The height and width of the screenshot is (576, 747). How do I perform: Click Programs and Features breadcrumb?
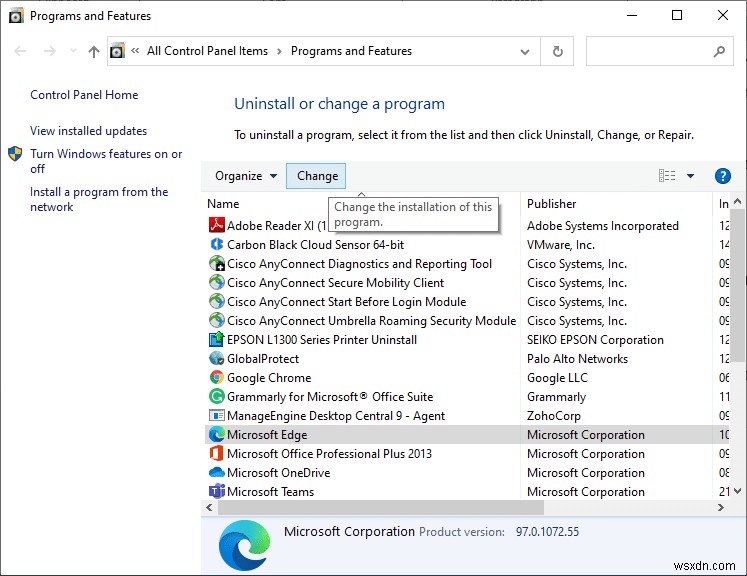[x=351, y=51]
